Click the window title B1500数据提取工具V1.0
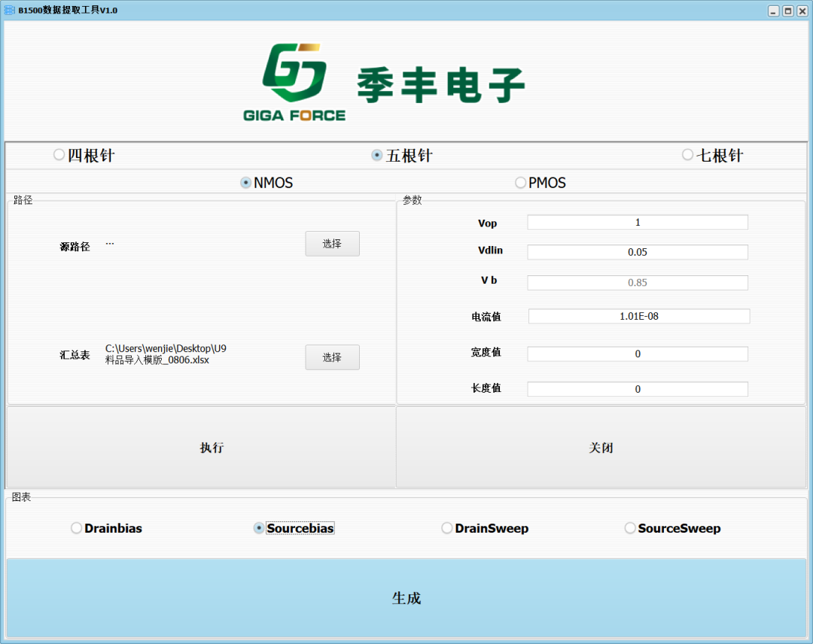This screenshot has width=813, height=644. [68, 10]
